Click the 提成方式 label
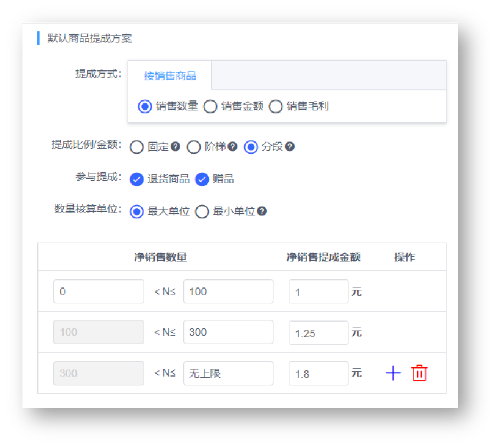 point(98,74)
